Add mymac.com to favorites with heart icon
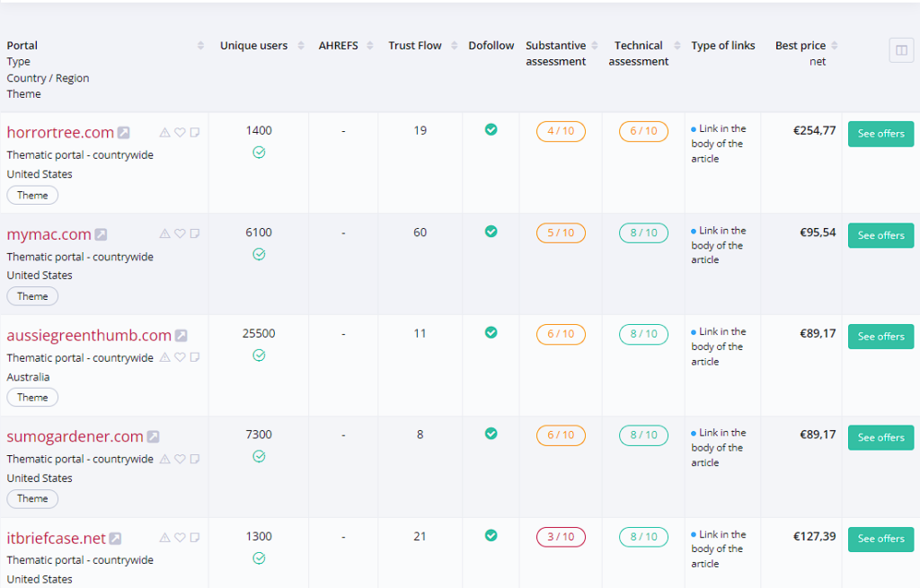Screen dimensions: 920x588 tap(180, 234)
